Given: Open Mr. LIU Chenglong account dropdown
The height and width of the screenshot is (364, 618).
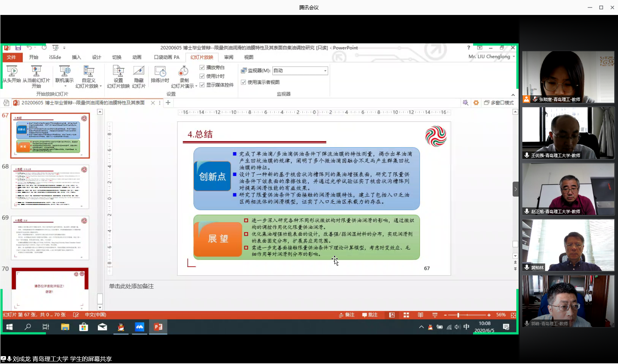Looking at the screenshot, I should point(492,56).
